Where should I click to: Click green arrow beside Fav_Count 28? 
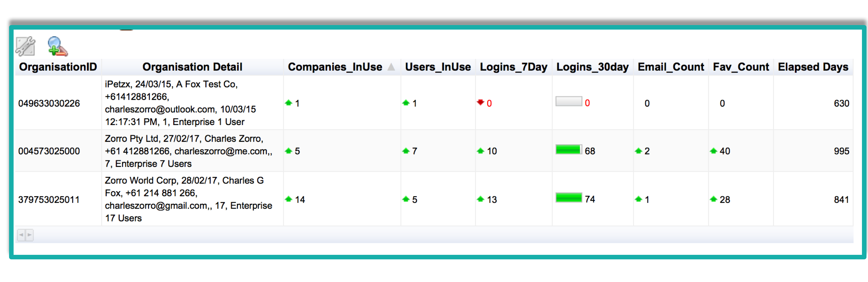click(x=713, y=199)
